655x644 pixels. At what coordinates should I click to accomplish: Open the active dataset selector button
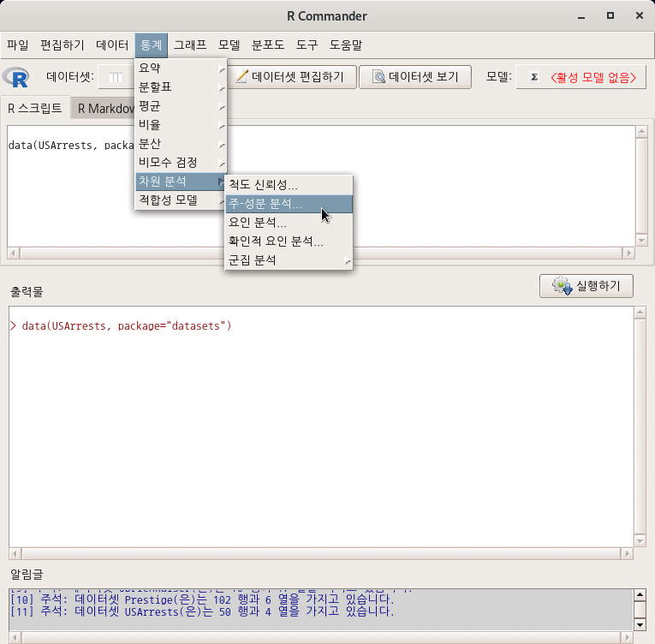(116, 77)
